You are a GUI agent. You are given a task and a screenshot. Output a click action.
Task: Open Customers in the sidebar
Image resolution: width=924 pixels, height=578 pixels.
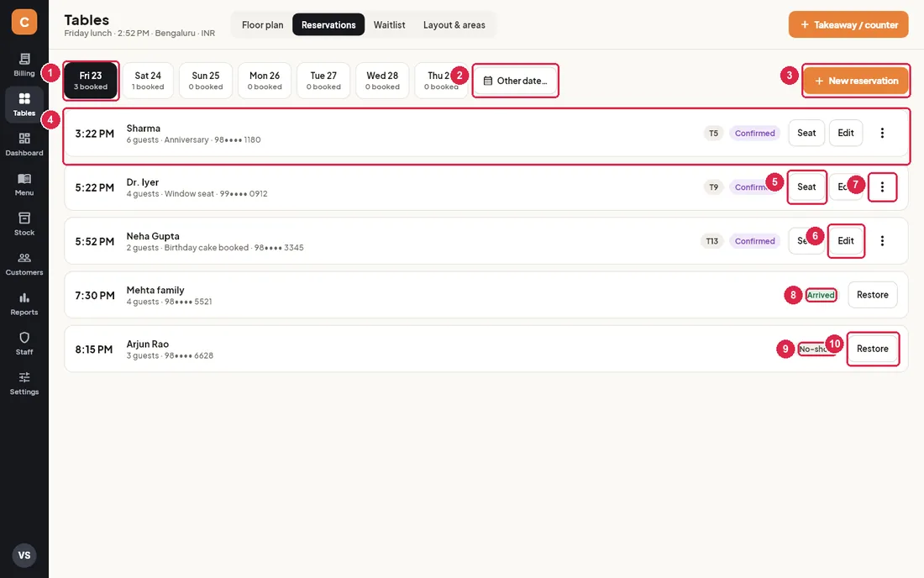(x=24, y=264)
